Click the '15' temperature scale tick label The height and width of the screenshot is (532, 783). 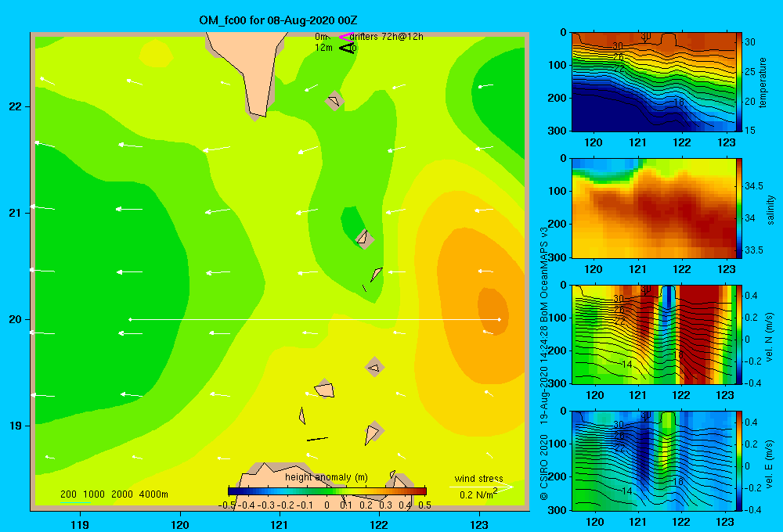click(749, 130)
